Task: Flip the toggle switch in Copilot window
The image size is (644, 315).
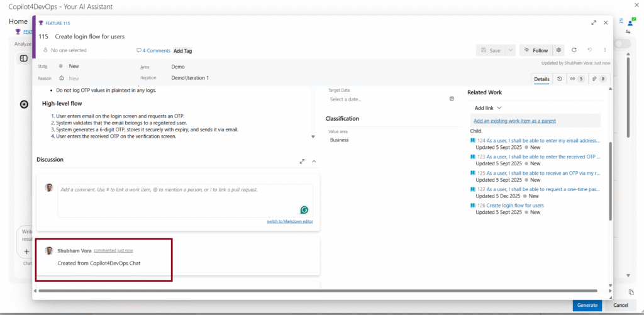Action: pyautogui.click(x=622, y=43)
